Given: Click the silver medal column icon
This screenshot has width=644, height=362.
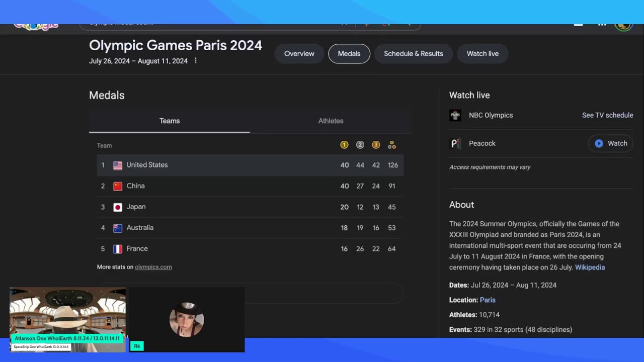Looking at the screenshot, I should 360,145.
